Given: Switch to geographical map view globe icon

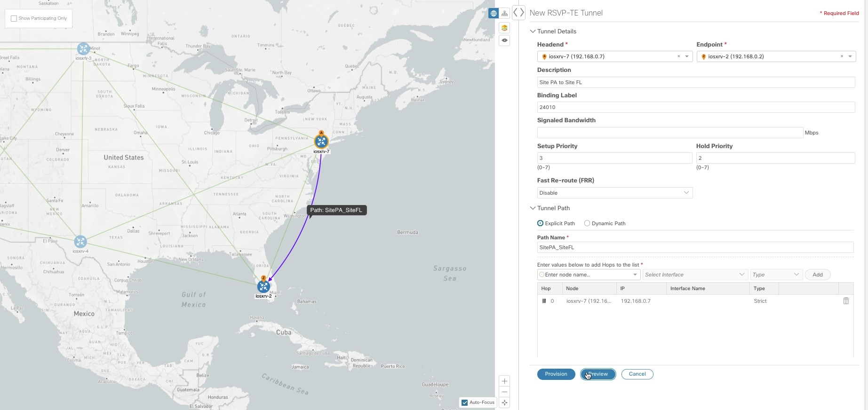Looking at the screenshot, I should click(x=494, y=14).
